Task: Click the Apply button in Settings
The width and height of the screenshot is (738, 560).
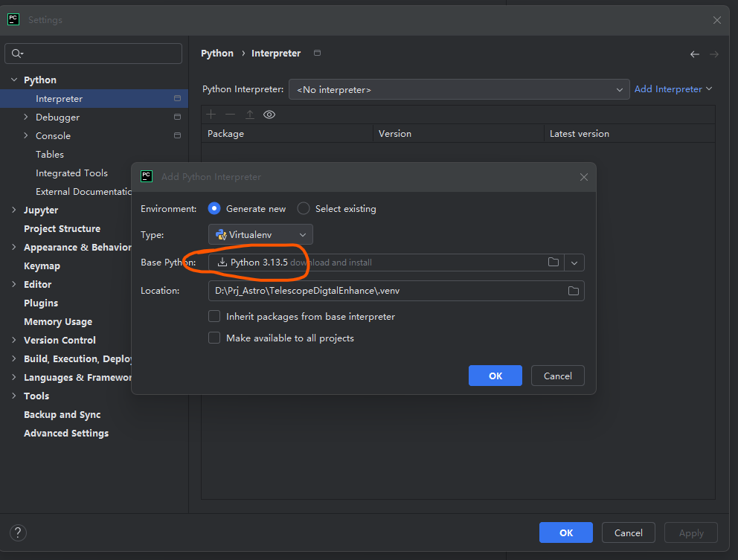Action: (x=691, y=532)
